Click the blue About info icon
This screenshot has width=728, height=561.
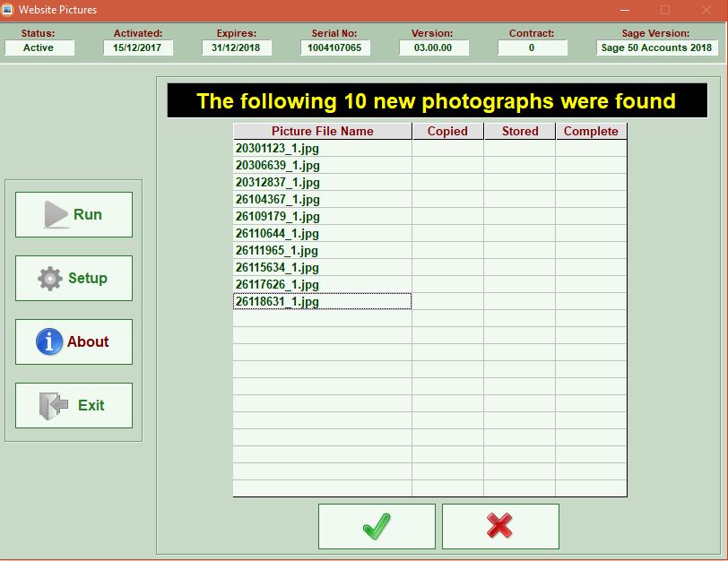point(48,341)
